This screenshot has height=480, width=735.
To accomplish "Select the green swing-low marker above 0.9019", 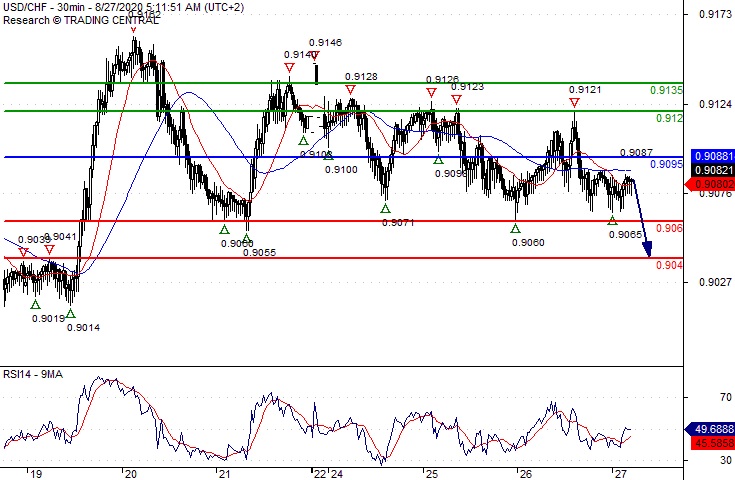I will (36, 305).
